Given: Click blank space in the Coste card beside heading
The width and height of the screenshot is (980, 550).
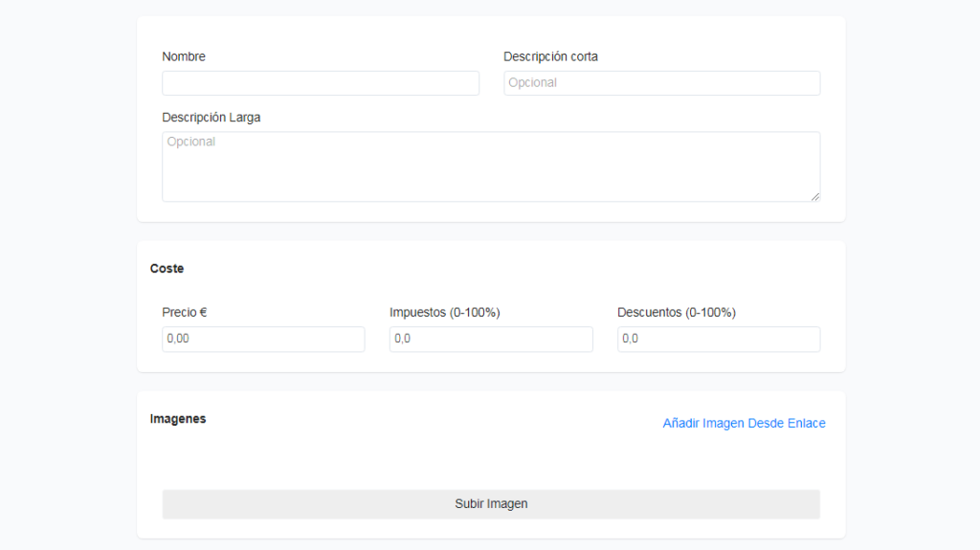Looking at the screenshot, I should click(x=500, y=268).
